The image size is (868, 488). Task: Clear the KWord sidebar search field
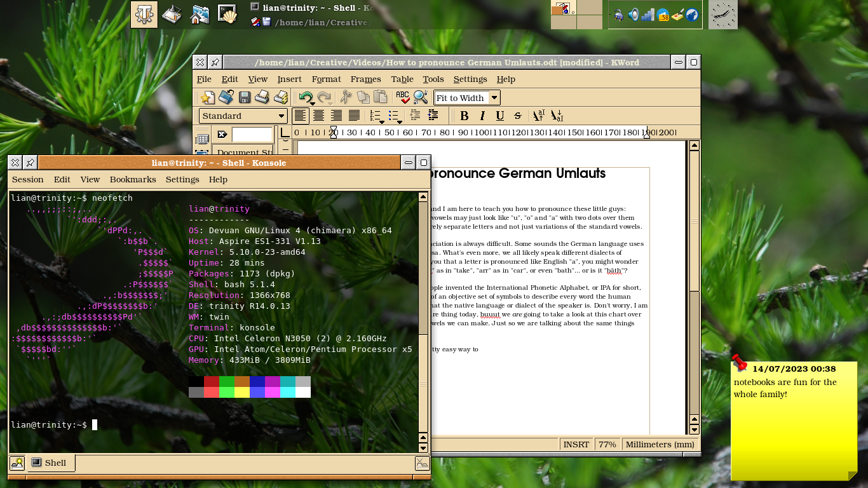coord(222,135)
